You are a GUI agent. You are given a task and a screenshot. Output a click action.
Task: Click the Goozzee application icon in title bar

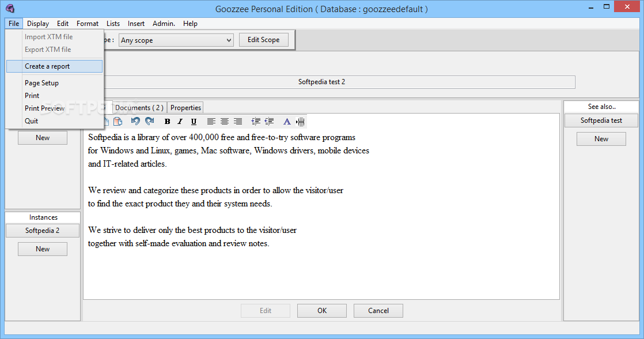tap(10, 8)
